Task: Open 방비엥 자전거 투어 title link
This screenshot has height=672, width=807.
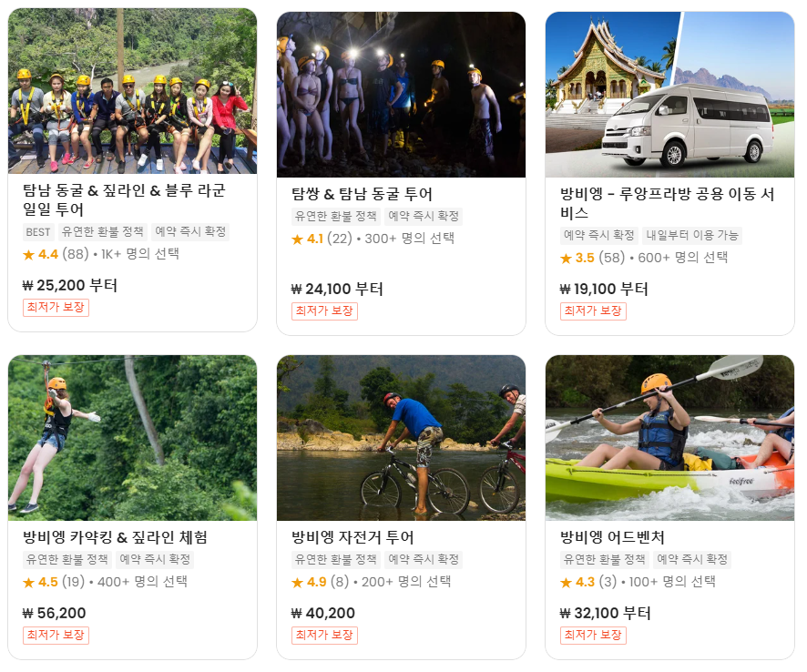Action: click(x=352, y=537)
